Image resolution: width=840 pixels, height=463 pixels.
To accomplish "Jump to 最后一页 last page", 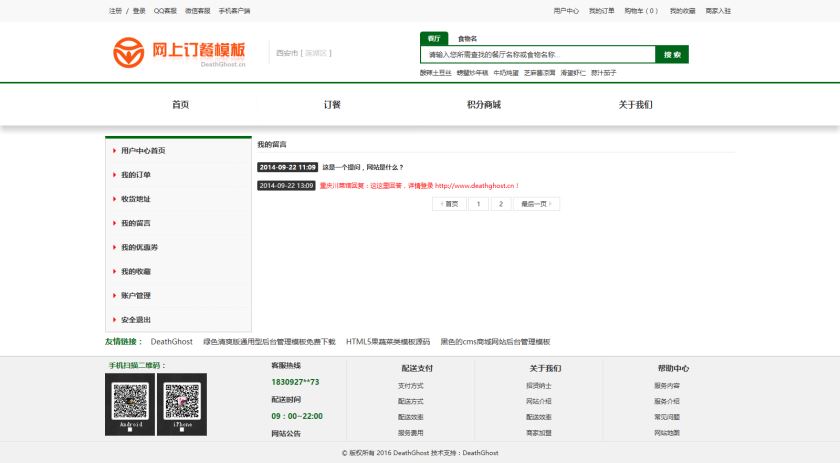I will 536,204.
